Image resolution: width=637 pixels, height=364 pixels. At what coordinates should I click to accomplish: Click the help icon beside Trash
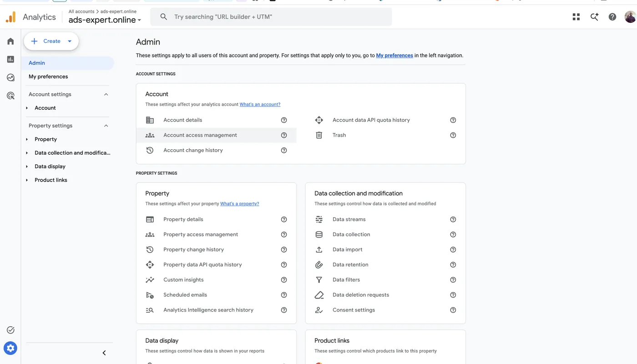pyautogui.click(x=453, y=135)
